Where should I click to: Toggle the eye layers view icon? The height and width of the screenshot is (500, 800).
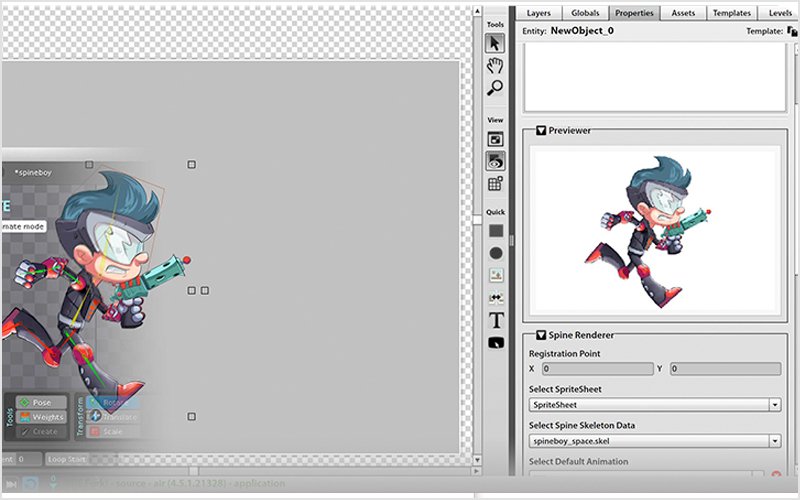[495, 161]
